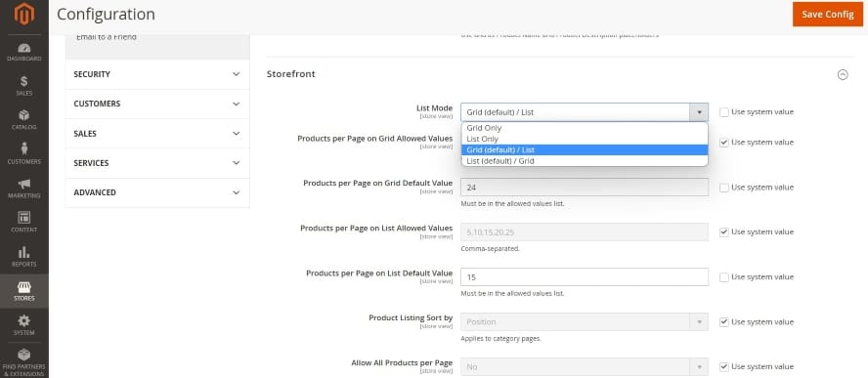Click the List Mode label
Viewport: 868px width, 378px height.
pos(435,108)
